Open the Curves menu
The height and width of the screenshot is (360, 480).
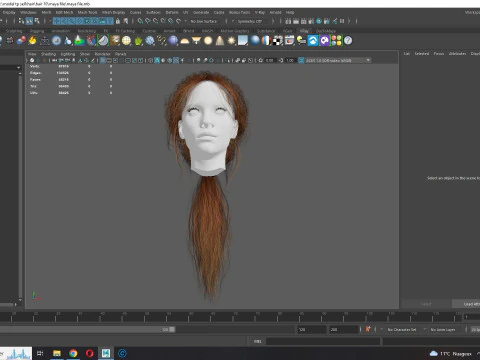(135, 12)
